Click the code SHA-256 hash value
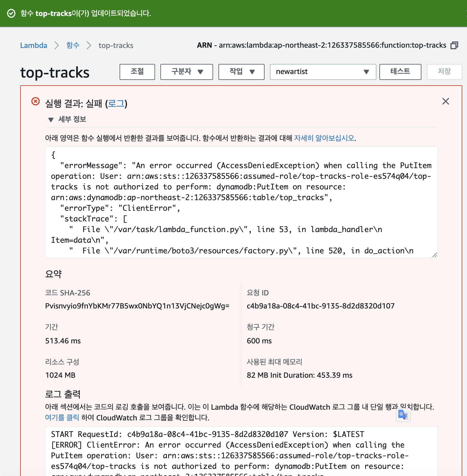This screenshot has width=467, height=476. (137, 306)
